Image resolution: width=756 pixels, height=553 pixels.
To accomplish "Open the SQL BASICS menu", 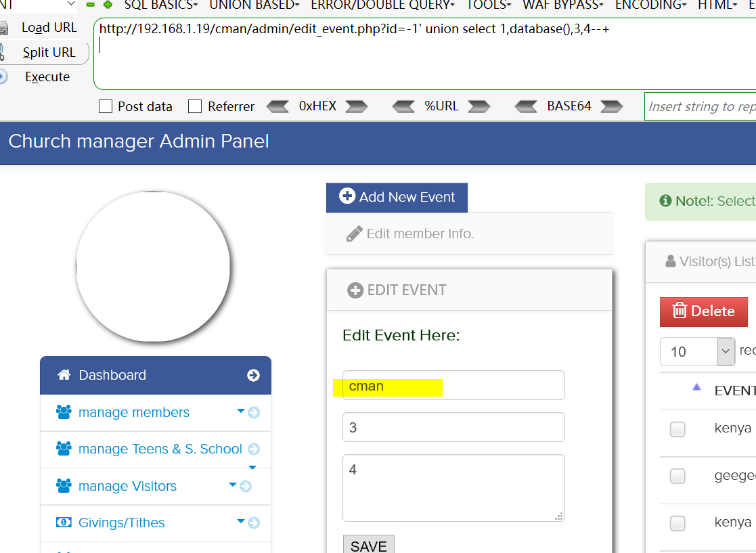I will (161, 5).
